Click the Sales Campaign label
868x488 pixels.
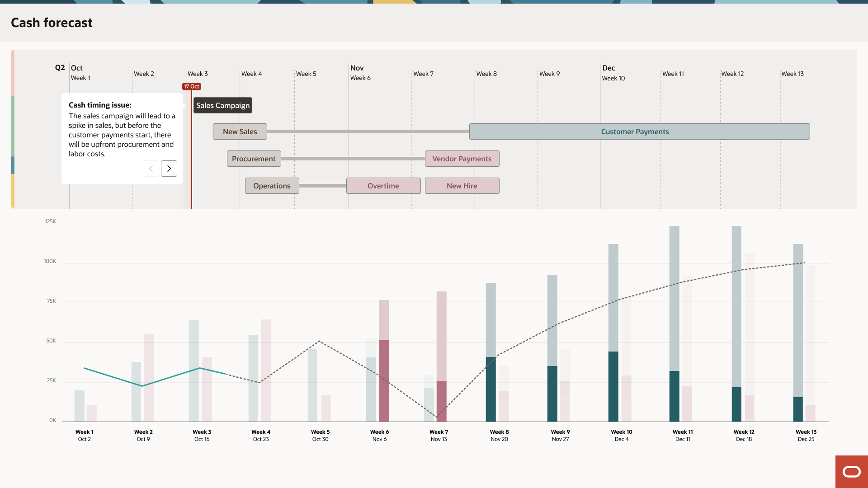pos(223,105)
